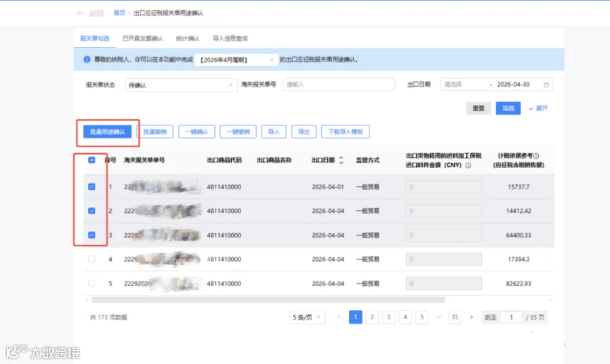Go to page 5 in pagination
This screenshot has height=364, width=610.
(422, 317)
